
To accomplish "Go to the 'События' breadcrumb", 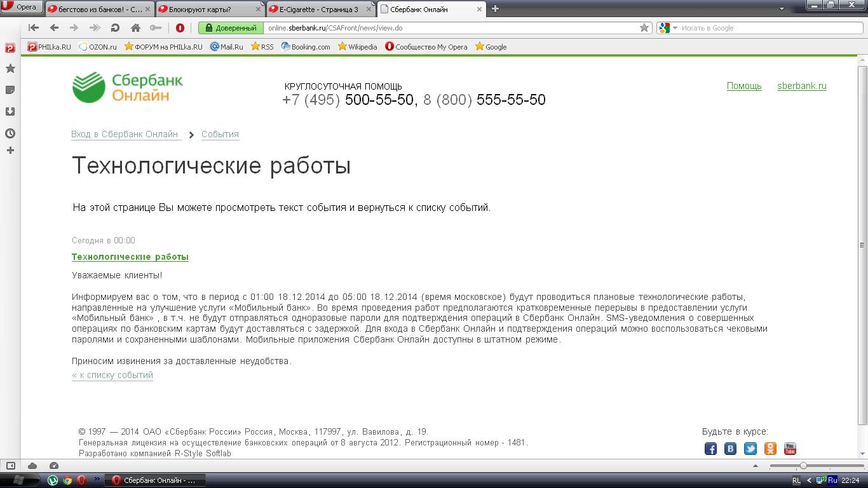I will (x=220, y=134).
